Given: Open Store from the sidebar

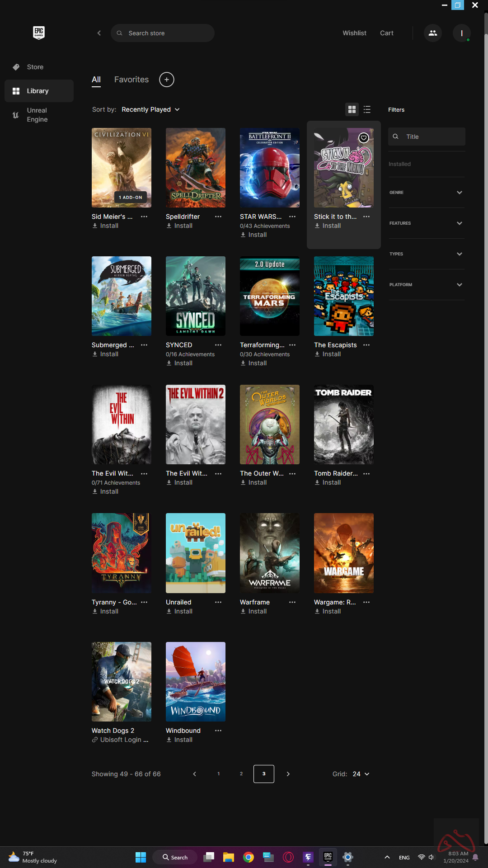Looking at the screenshot, I should point(35,67).
